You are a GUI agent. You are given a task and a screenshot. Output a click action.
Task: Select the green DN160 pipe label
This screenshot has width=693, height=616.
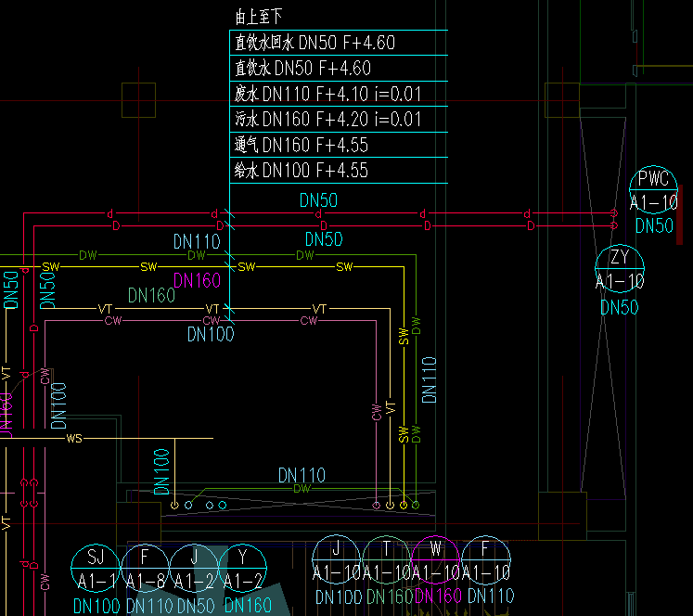point(151,295)
